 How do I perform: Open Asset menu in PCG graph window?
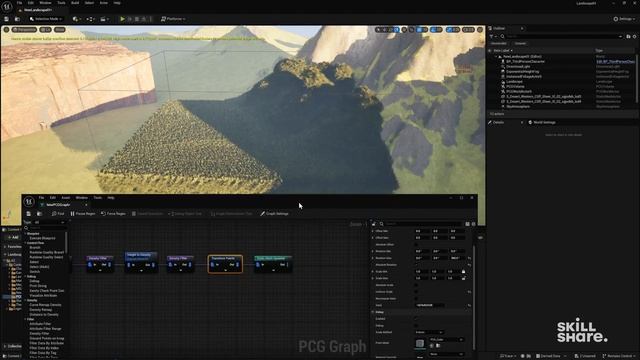pyautogui.click(x=65, y=198)
